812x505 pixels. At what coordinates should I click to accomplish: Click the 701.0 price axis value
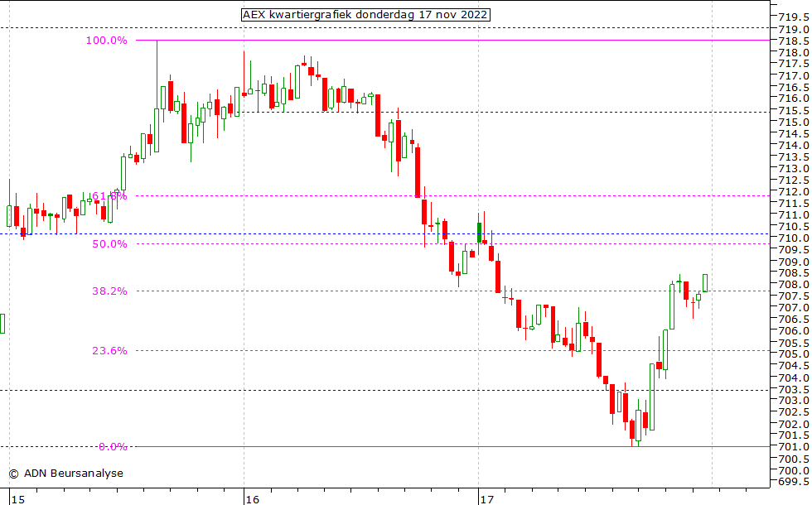point(794,447)
